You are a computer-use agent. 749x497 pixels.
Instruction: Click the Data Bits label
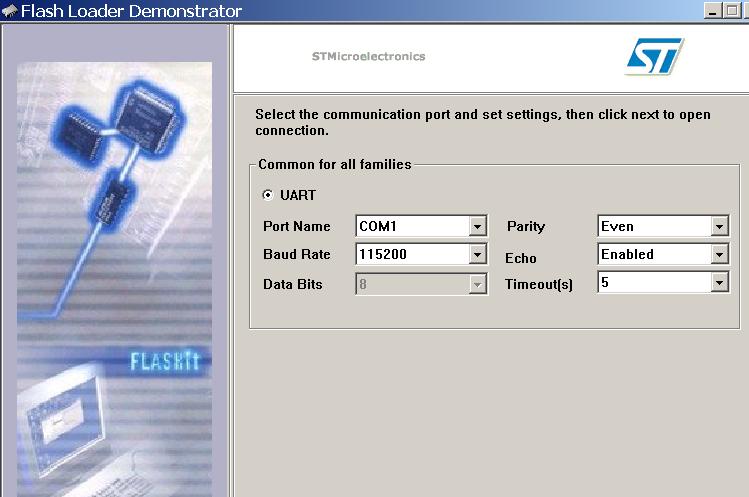292,284
